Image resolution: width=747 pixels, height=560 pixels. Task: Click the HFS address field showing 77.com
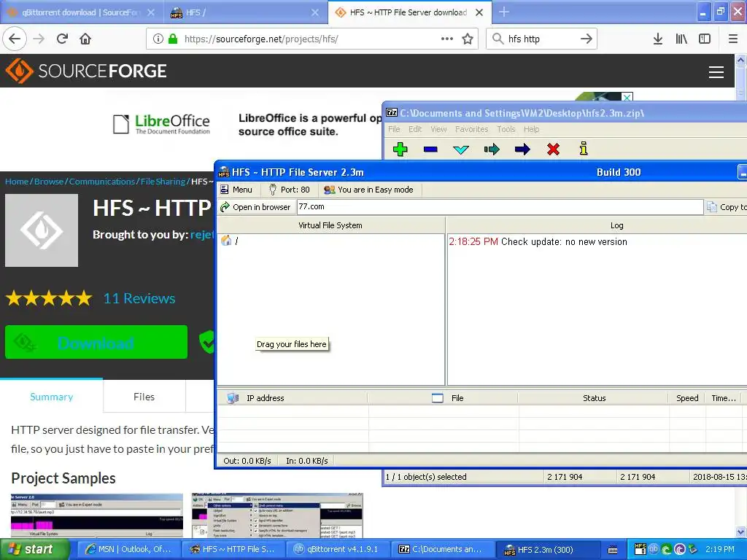click(500, 206)
